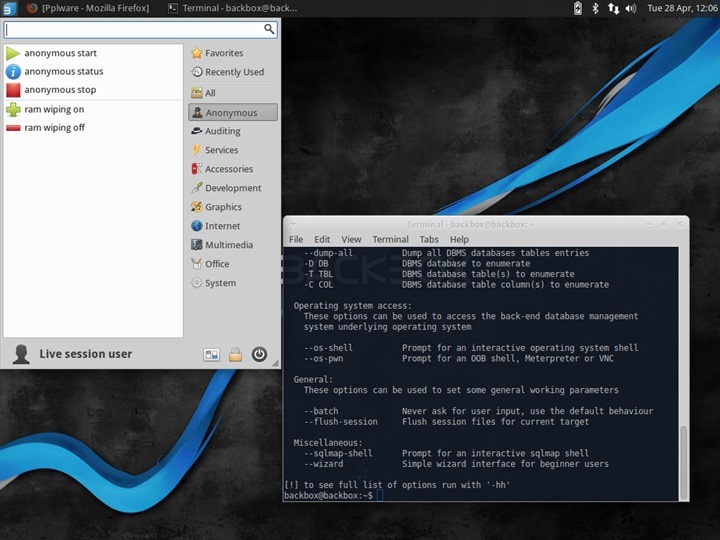This screenshot has height=540, width=720.
Task: Click the --sqlmap-shell option text
Action: 338,453
